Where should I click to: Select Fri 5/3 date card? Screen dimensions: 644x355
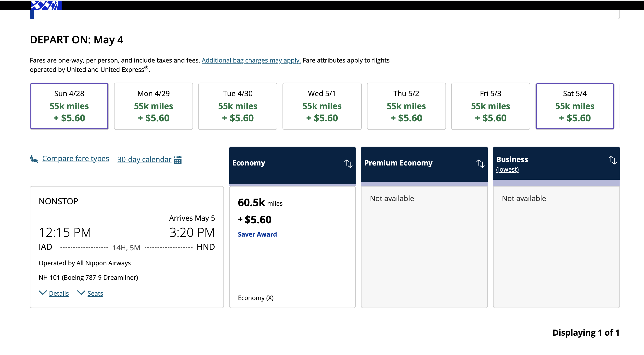(x=490, y=106)
